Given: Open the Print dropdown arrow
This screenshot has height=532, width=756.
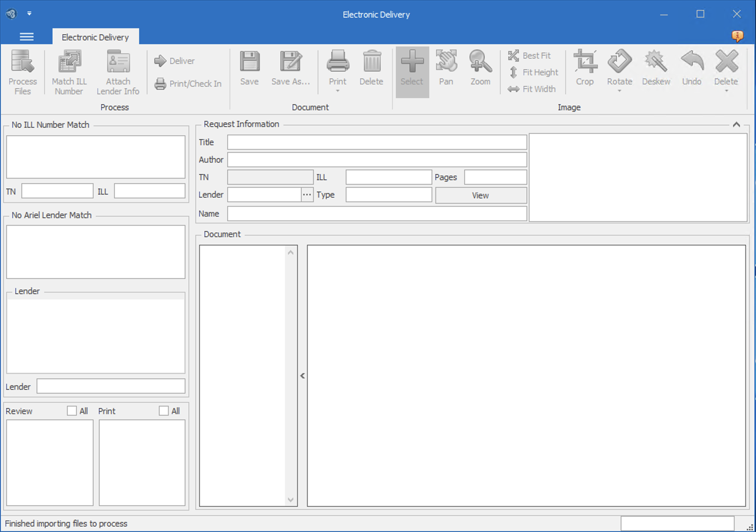Looking at the screenshot, I should (x=337, y=91).
